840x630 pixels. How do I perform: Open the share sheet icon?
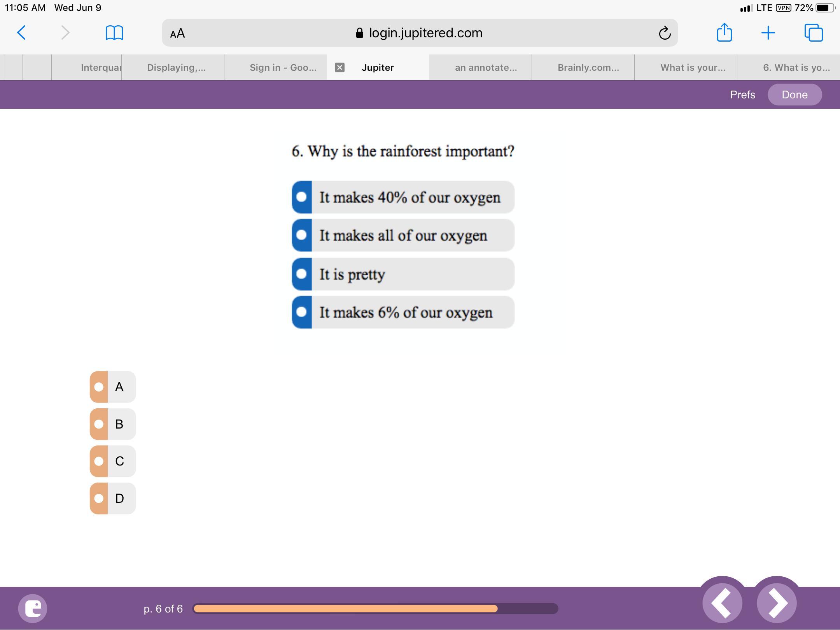[x=724, y=33]
